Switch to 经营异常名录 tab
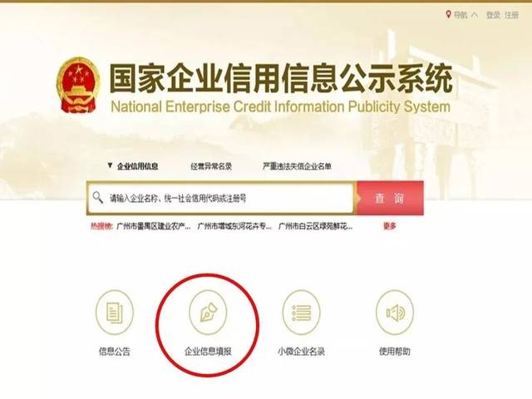This screenshot has width=532, height=399. [x=211, y=166]
